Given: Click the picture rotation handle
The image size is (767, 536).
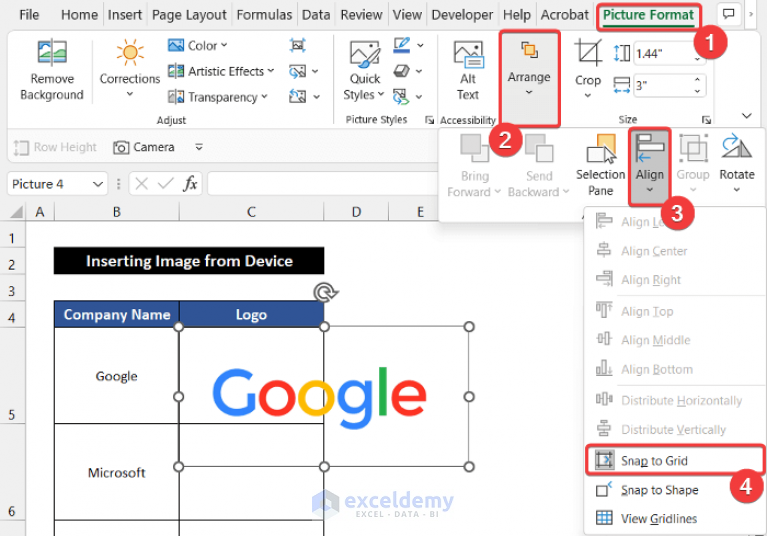Looking at the screenshot, I should [x=324, y=293].
